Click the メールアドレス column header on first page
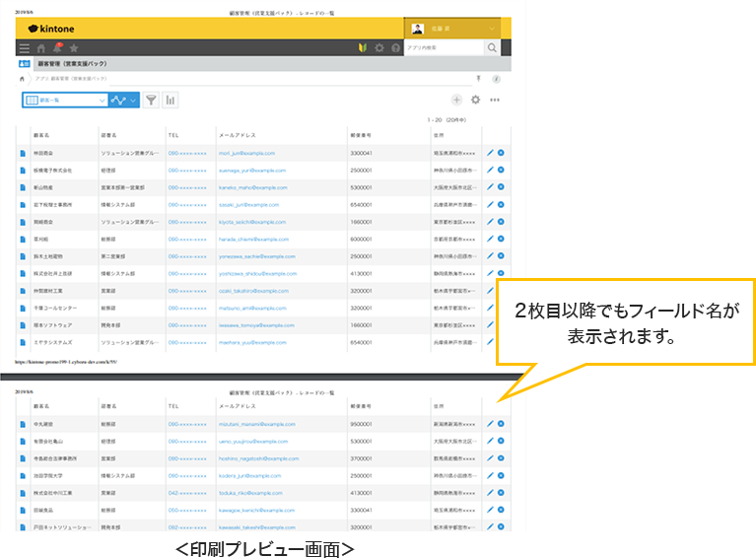The image size is (756, 558). 238,135
